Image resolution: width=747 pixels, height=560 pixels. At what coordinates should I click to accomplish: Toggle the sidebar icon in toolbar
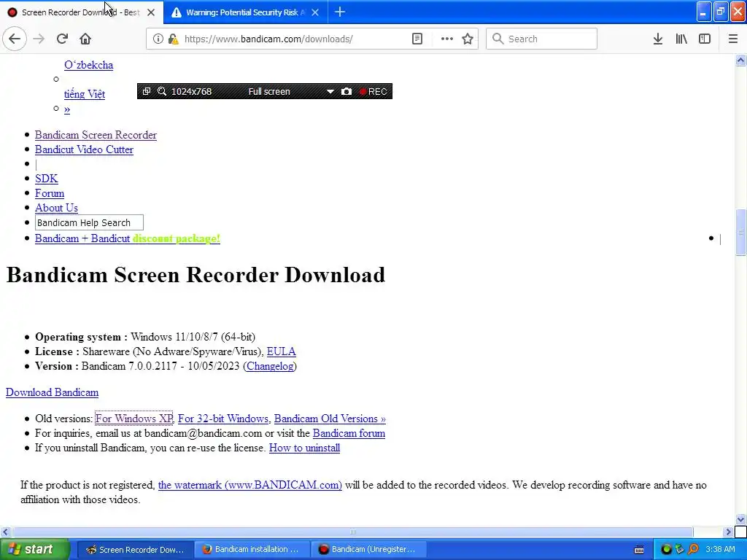705,39
